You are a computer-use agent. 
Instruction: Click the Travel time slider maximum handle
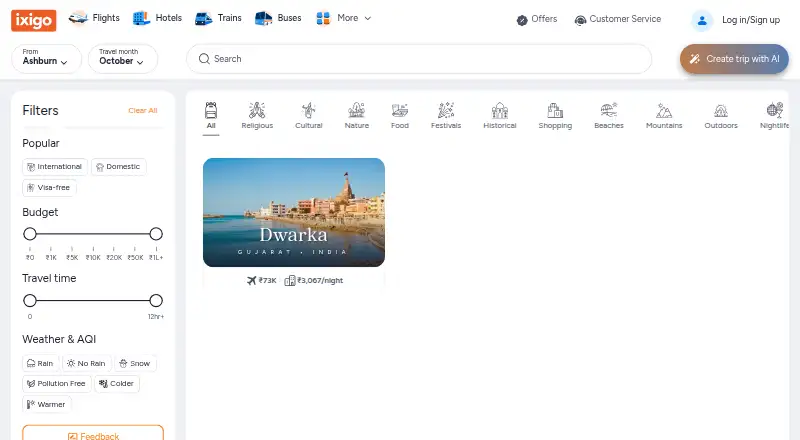(x=156, y=300)
